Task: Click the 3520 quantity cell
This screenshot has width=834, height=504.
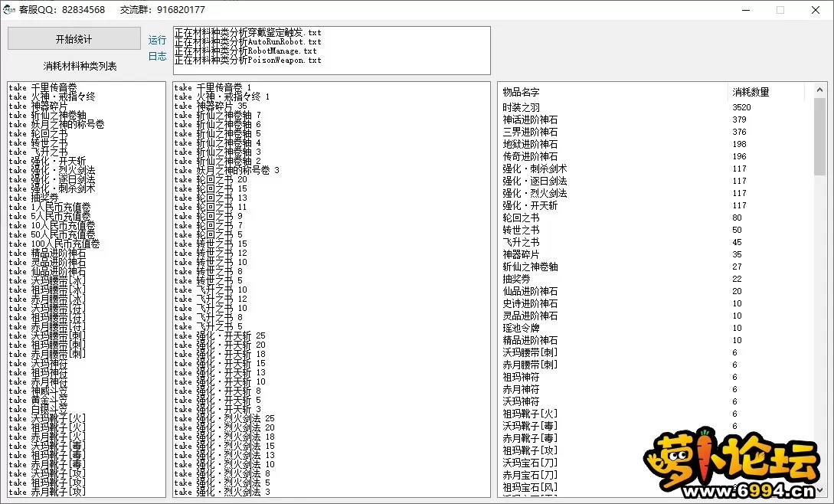Action: click(x=741, y=107)
